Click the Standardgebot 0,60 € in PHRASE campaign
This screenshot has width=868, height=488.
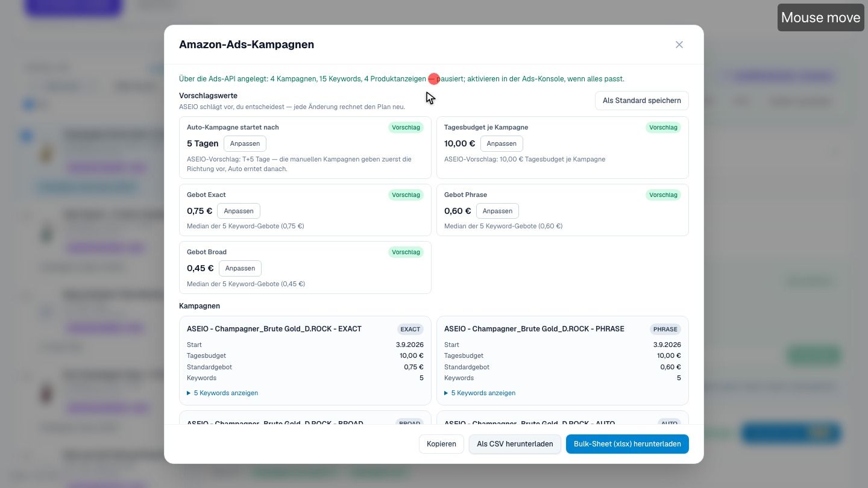(670, 367)
